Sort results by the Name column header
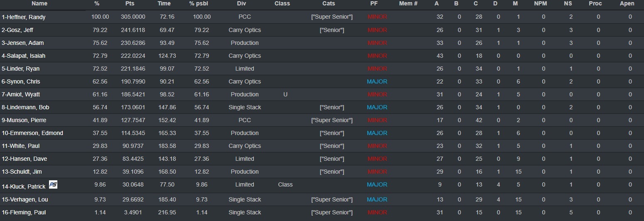 coord(39,3)
